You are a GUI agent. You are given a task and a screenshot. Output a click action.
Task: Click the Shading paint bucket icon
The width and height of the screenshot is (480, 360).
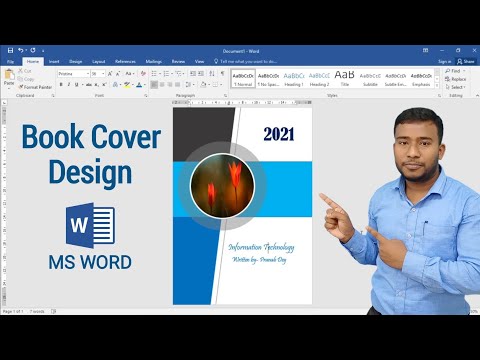click(203, 85)
